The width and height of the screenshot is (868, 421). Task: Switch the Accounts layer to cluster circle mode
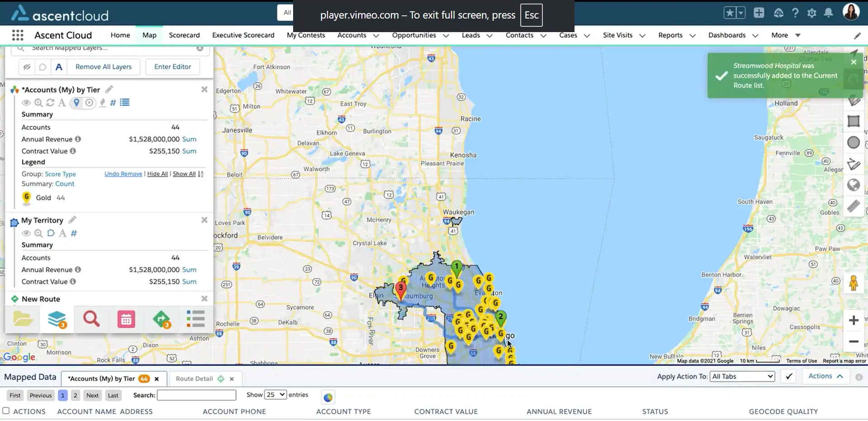[x=89, y=103]
